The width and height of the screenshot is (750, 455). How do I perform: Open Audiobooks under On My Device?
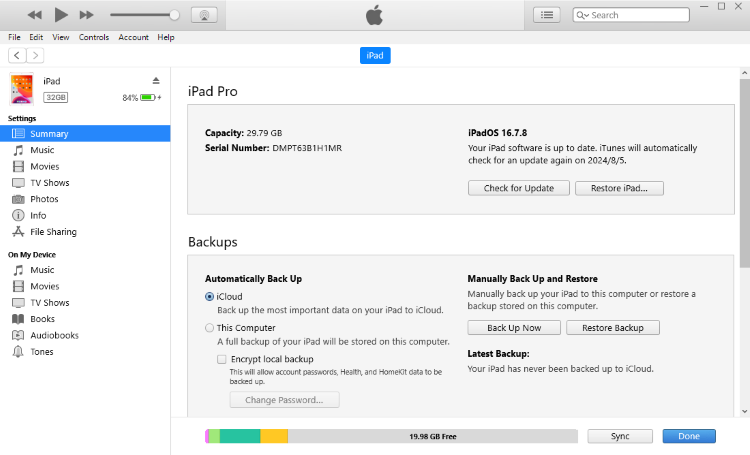point(54,335)
